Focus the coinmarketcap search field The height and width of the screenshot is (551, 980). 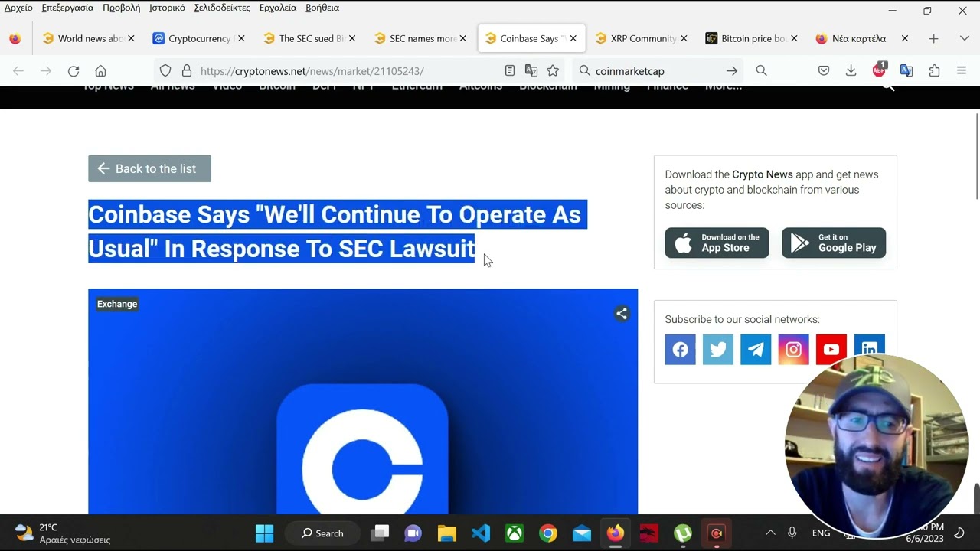tap(657, 71)
